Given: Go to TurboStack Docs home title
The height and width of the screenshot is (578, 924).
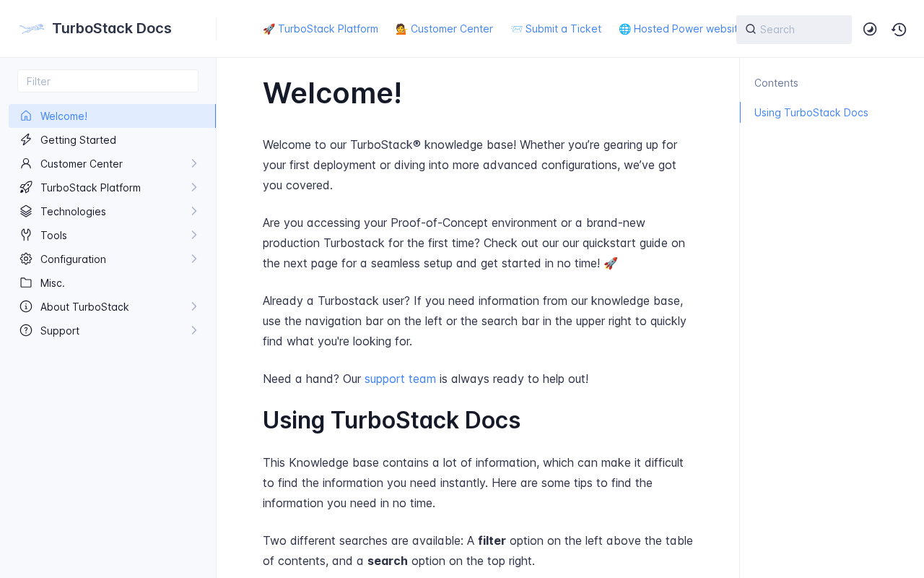Looking at the screenshot, I should pyautogui.click(x=112, y=28).
